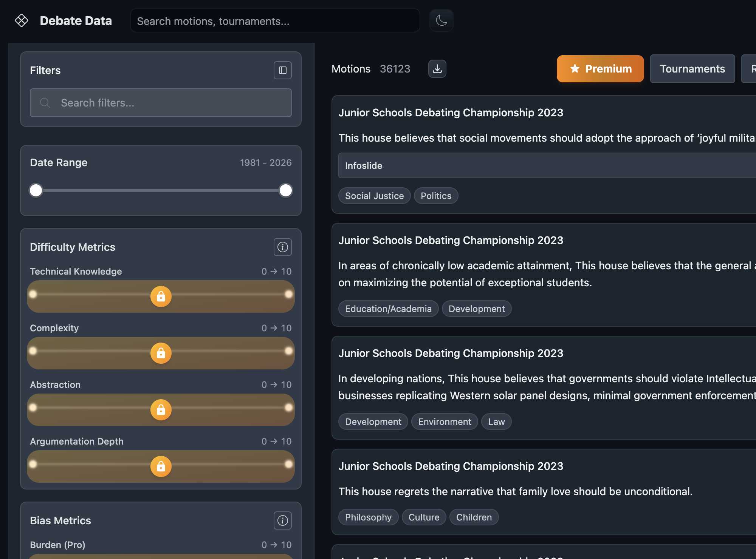Click the Premium star button
756x559 pixels.
(600, 69)
